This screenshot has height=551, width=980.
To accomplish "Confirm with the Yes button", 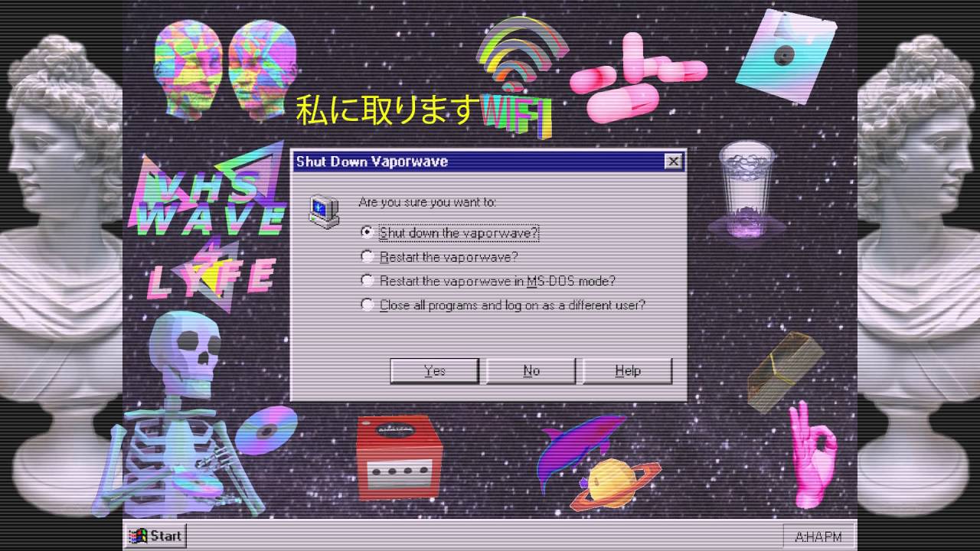I will [434, 370].
